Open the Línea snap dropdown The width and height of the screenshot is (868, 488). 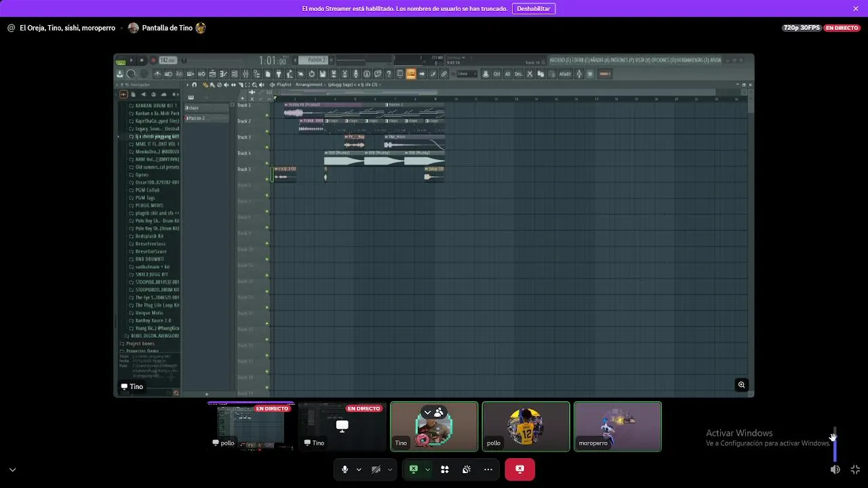(x=467, y=74)
